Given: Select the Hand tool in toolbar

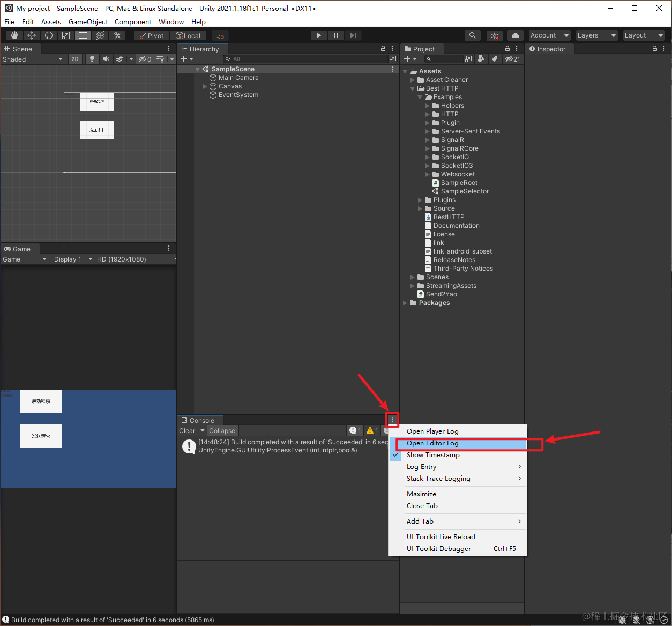Looking at the screenshot, I should (14, 35).
